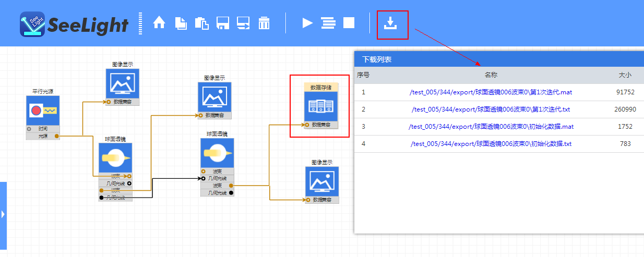Open the download list icon
This screenshot has width=644, height=257.
point(390,23)
